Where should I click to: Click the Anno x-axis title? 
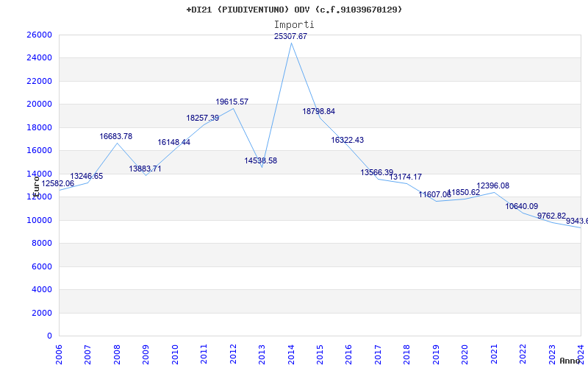point(570,361)
